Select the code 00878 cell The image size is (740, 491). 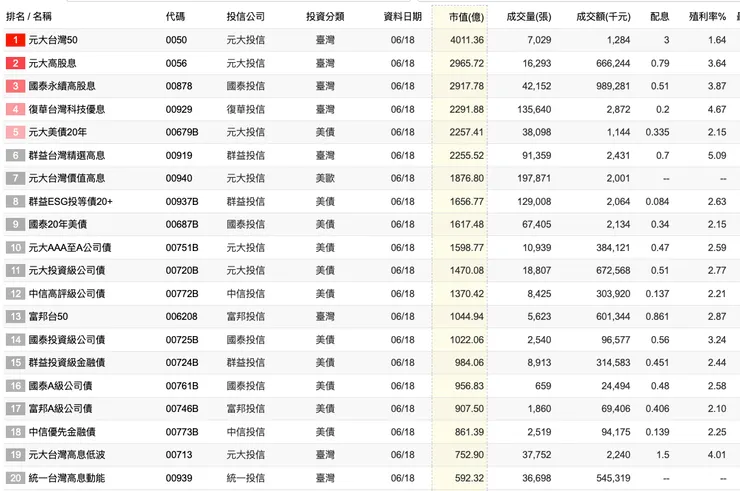coord(179,86)
